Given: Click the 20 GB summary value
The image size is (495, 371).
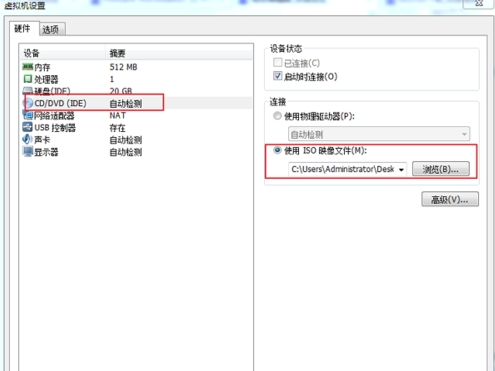Looking at the screenshot, I should [x=121, y=91].
